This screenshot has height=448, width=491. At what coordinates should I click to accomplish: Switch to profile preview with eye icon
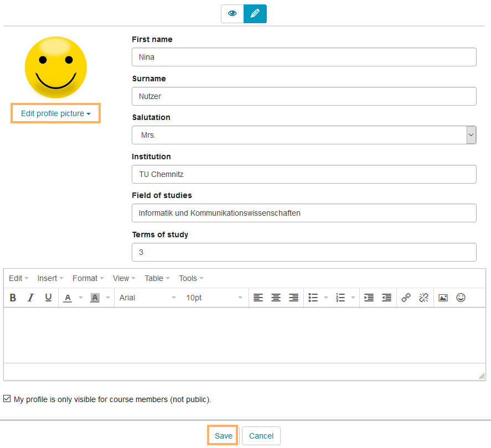[232, 14]
